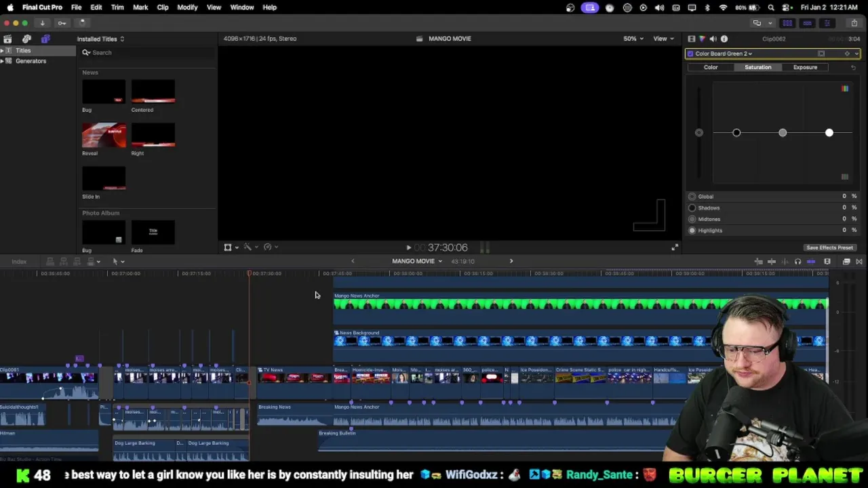Show the Video inspector filmstrip icon
Screen dimensions: 868x488
click(691, 39)
